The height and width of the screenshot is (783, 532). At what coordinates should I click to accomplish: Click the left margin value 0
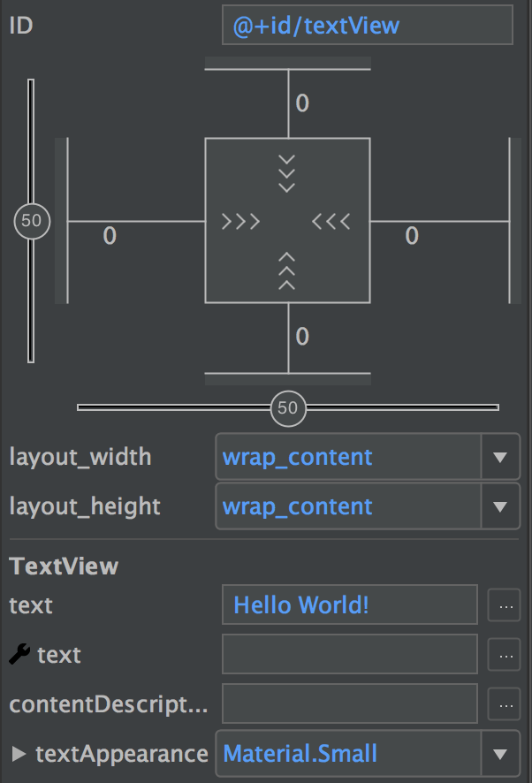110,236
